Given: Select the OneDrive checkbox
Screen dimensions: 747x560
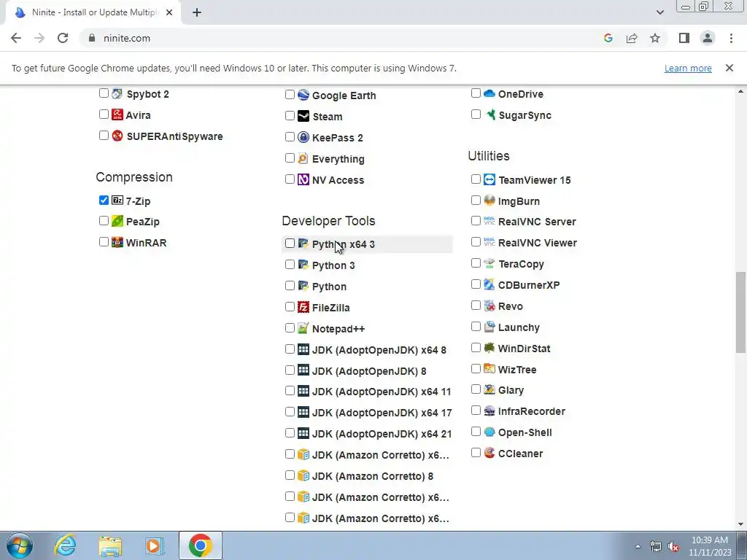Looking at the screenshot, I should pyautogui.click(x=476, y=93).
